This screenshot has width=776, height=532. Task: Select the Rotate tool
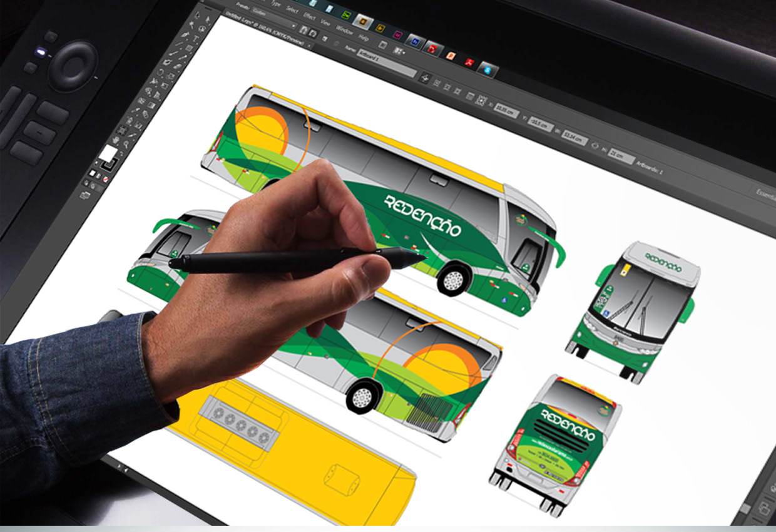tap(160, 71)
